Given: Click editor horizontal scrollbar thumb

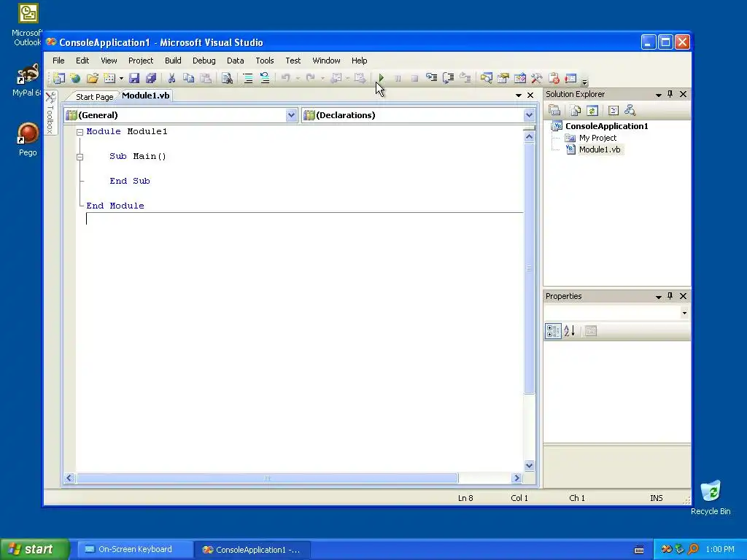Looking at the screenshot, I should click(267, 478).
